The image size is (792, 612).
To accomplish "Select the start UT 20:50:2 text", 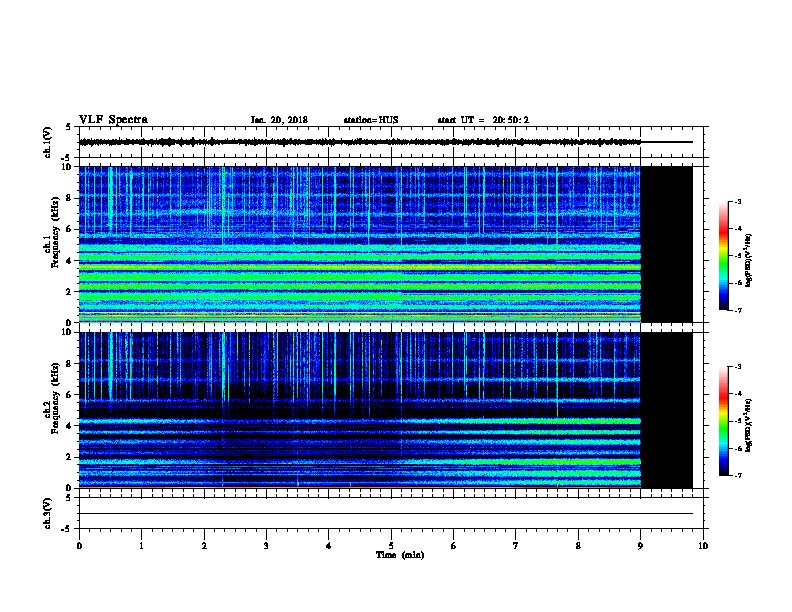I will pyautogui.click(x=483, y=120).
